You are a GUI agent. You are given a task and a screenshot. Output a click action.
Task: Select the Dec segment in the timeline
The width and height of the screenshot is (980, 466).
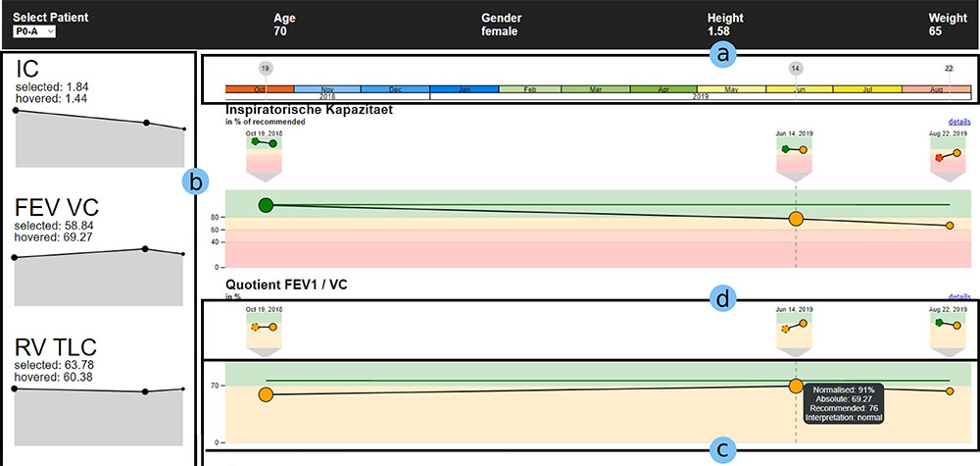point(396,90)
